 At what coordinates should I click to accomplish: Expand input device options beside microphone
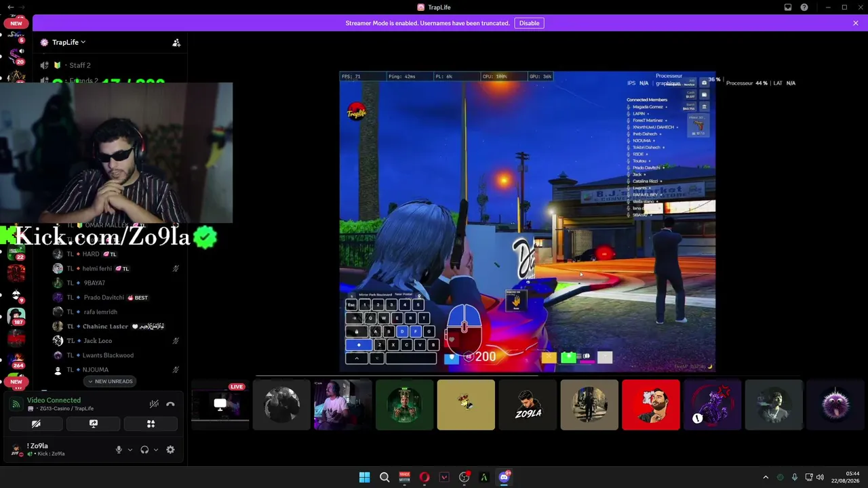pos(130,449)
